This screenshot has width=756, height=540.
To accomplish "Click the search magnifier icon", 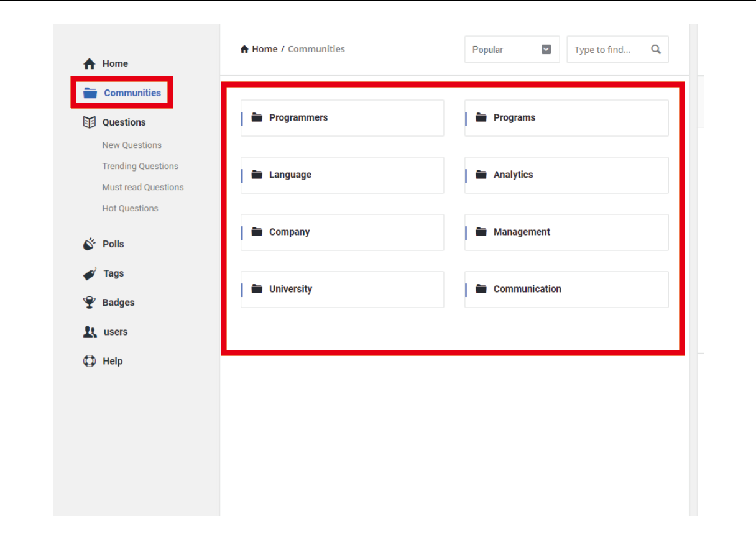I will tap(656, 49).
